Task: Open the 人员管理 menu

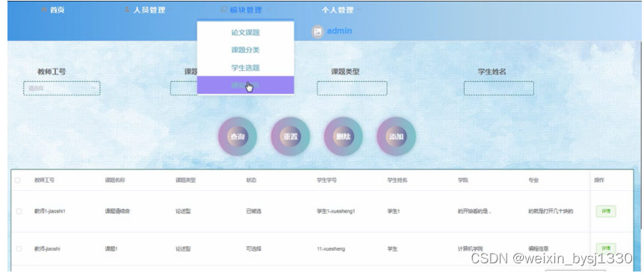Action: click(x=149, y=10)
